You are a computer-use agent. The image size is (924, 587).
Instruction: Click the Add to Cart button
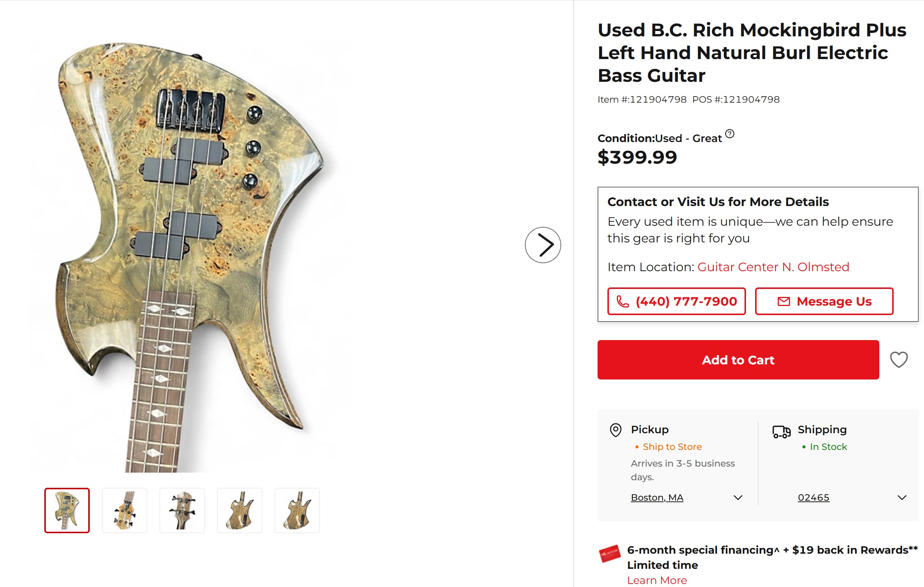pos(738,359)
